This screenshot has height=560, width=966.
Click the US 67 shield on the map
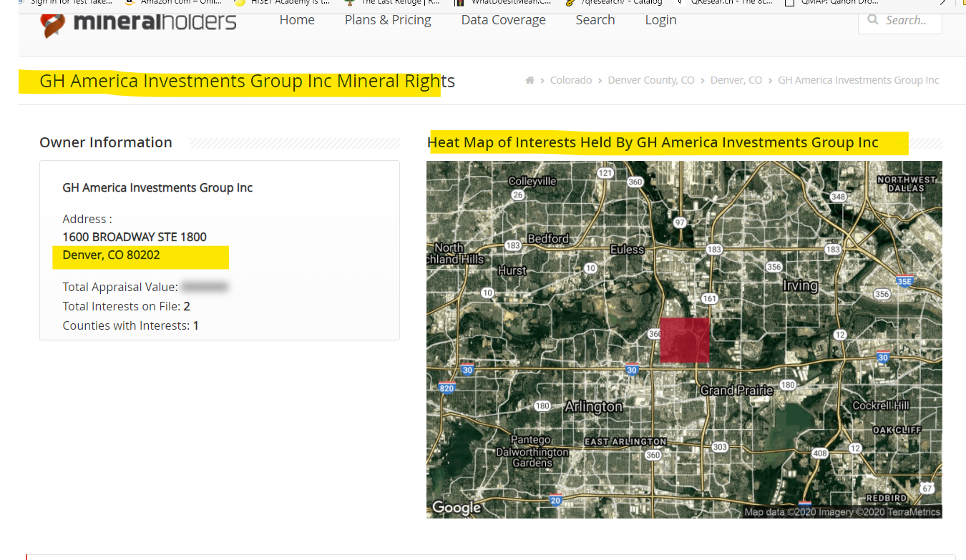pyautogui.click(x=928, y=488)
